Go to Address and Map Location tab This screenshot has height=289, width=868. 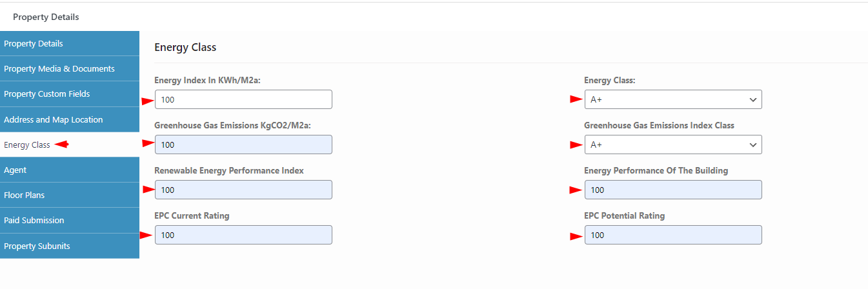pos(69,119)
